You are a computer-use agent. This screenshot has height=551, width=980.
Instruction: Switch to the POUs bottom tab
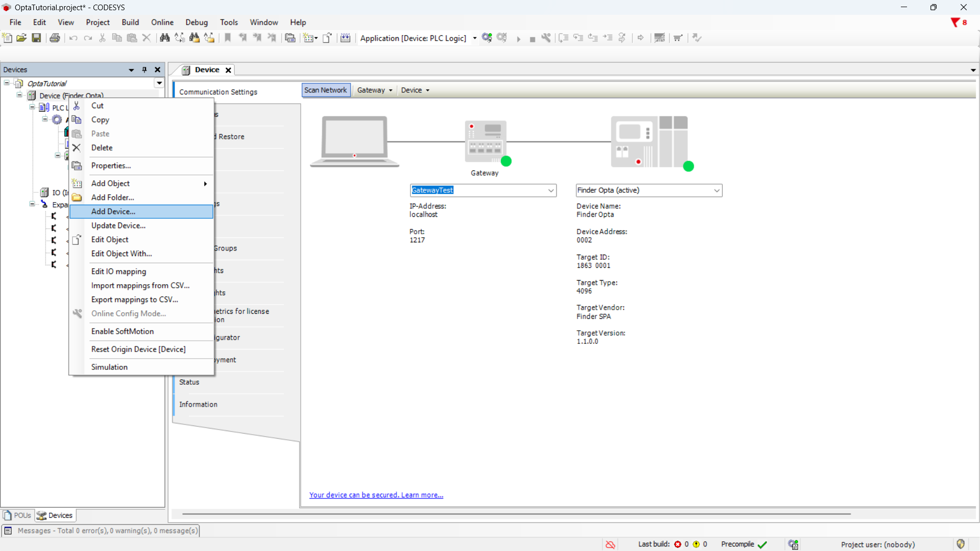[18, 515]
